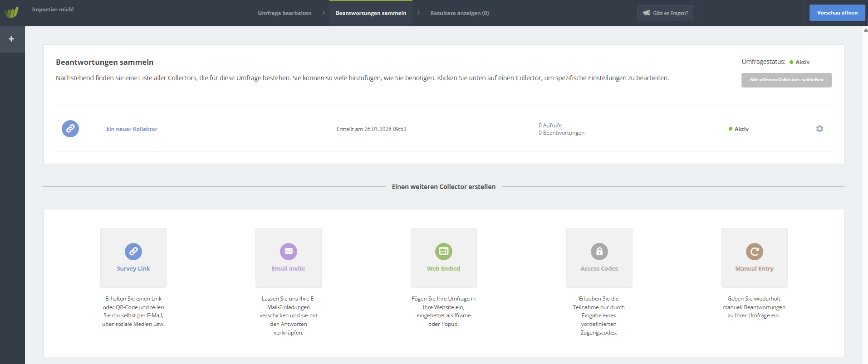Click the plus icon in left sidebar
Image resolution: width=868 pixels, height=364 pixels.
[x=12, y=39]
